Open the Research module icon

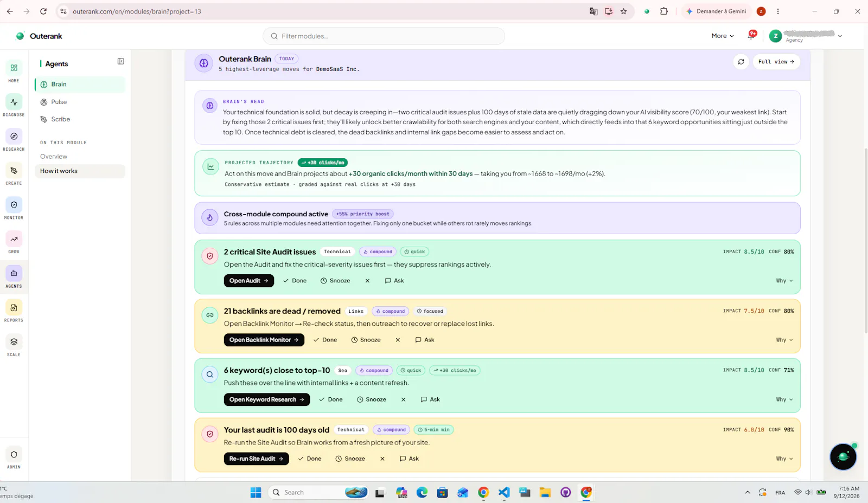click(x=14, y=136)
